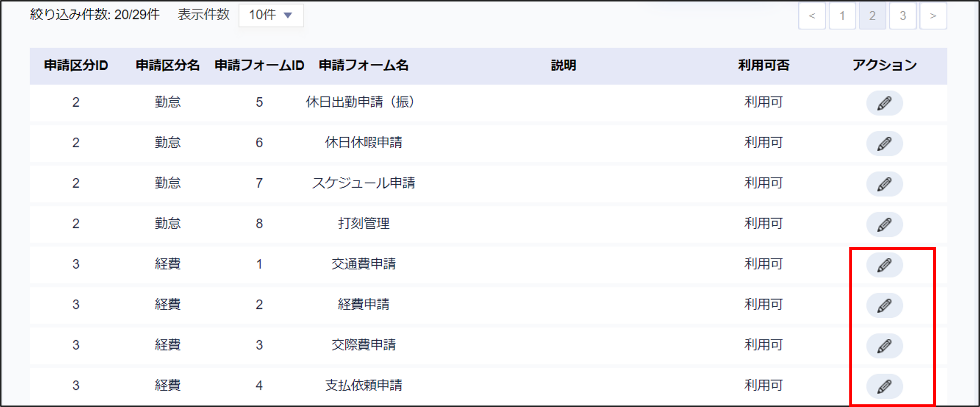Click the next page arrow

point(933,15)
